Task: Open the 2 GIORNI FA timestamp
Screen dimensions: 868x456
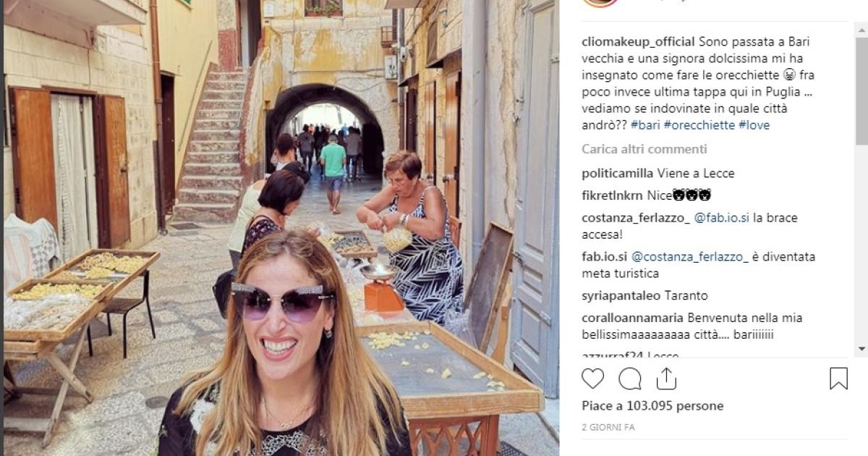Action: tap(608, 427)
